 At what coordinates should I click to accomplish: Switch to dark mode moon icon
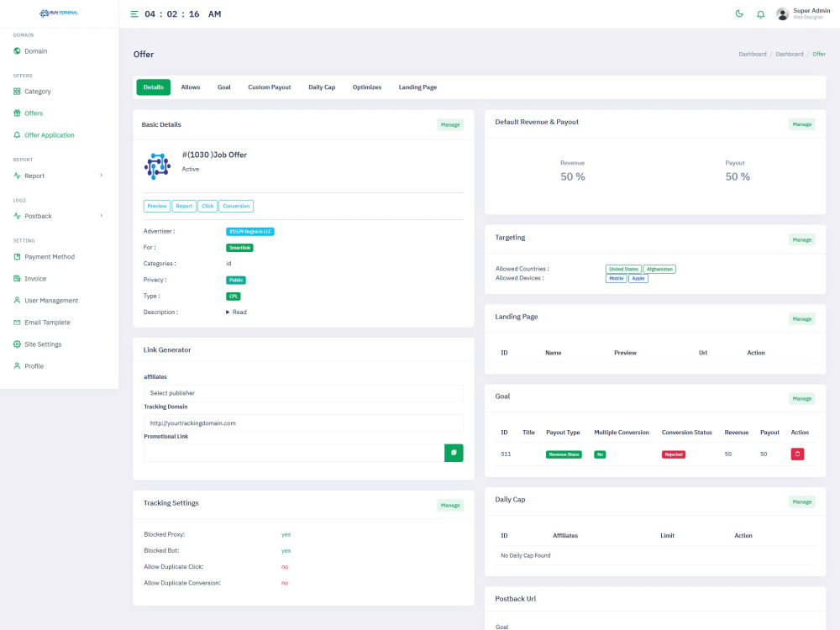coord(739,14)
